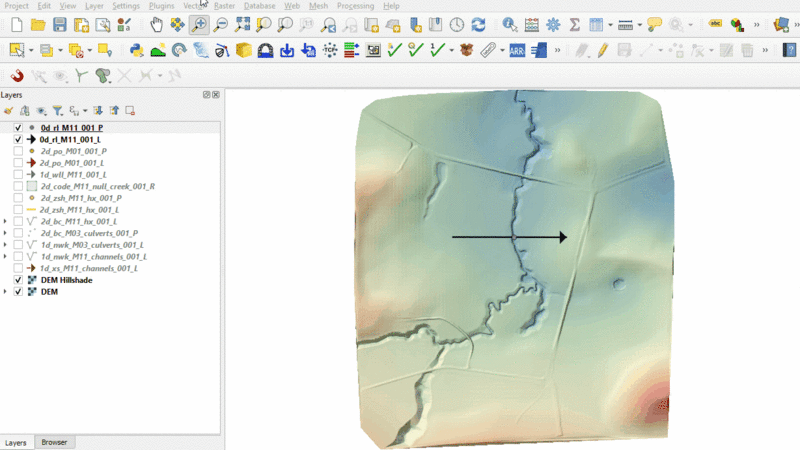Enable the 2d_po_M01_001_P layer visibility
800x450 pixels.
(x=18, y=151)
